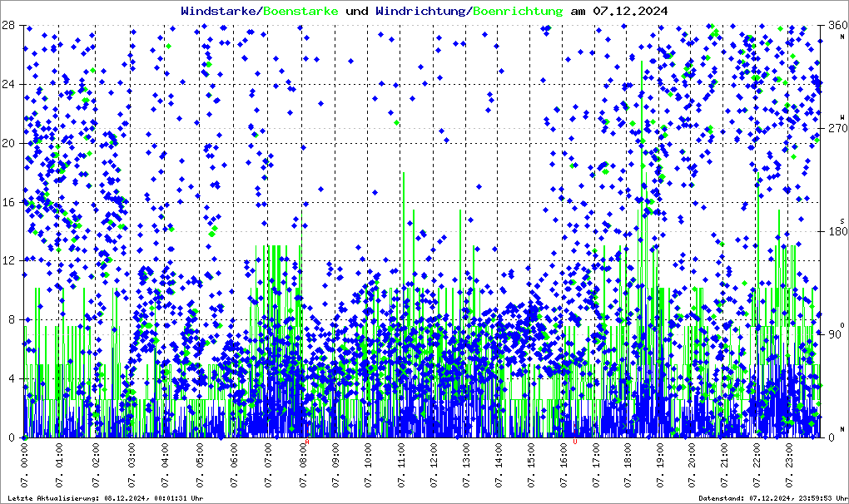Click right axis value 180
The image size is (849, 504).
pyautogui.click(x=837, y=231)
